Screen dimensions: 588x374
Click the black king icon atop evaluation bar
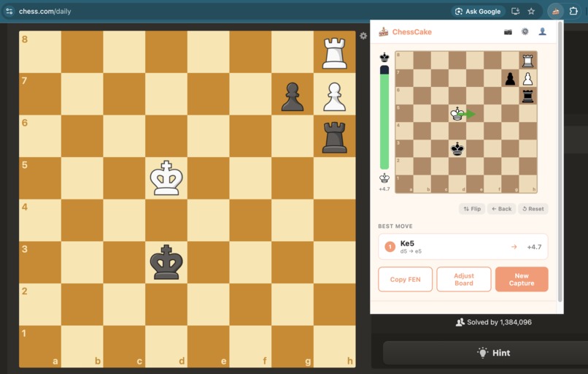[x=384, y=58]
